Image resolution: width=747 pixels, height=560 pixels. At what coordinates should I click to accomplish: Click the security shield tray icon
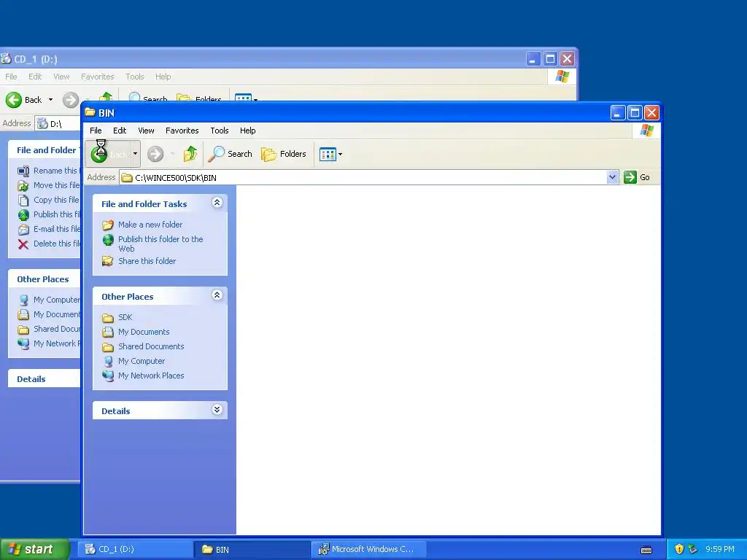coord(679,549)
